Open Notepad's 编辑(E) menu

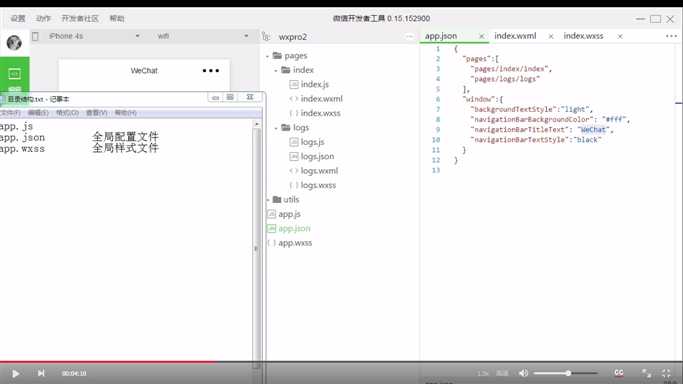(38, 113)
